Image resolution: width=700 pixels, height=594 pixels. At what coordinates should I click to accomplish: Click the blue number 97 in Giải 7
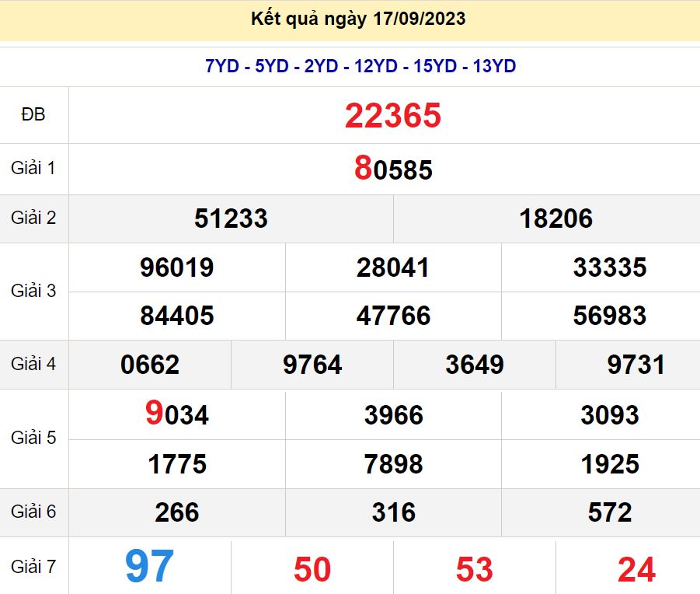[x=150, y=567]
